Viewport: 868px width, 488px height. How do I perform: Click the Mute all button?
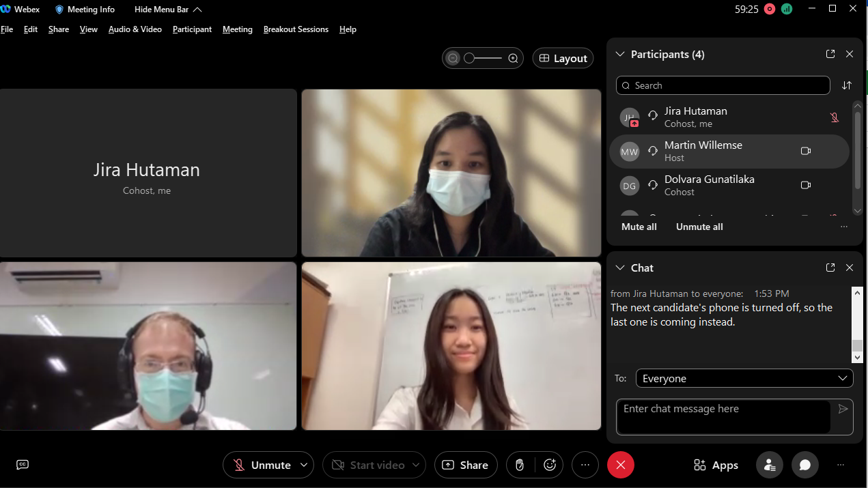click(639, 227)
